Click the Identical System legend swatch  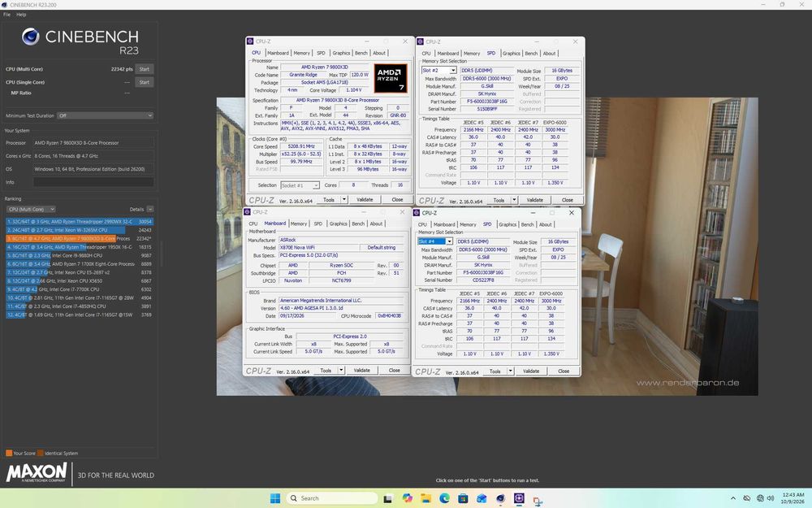point(41,453)
